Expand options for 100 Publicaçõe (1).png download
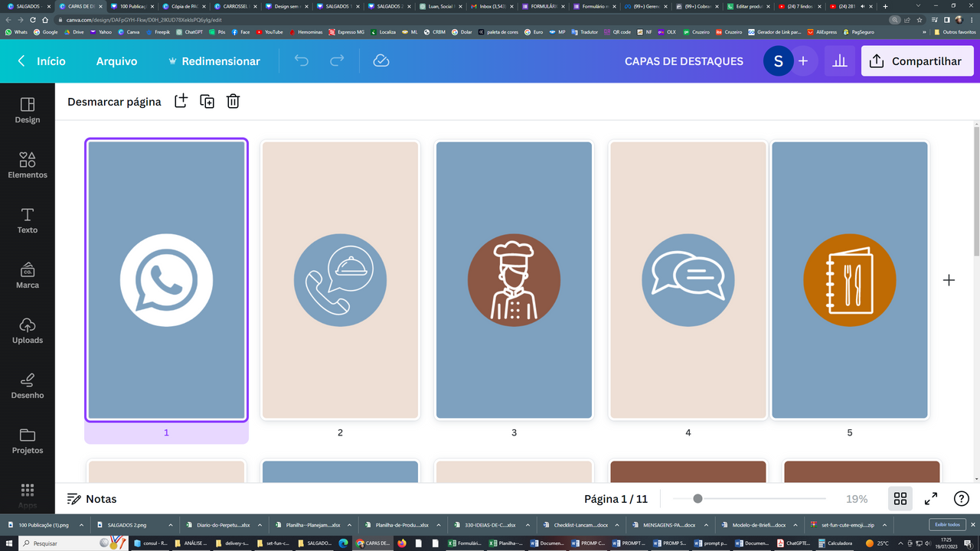 point(83,525)
